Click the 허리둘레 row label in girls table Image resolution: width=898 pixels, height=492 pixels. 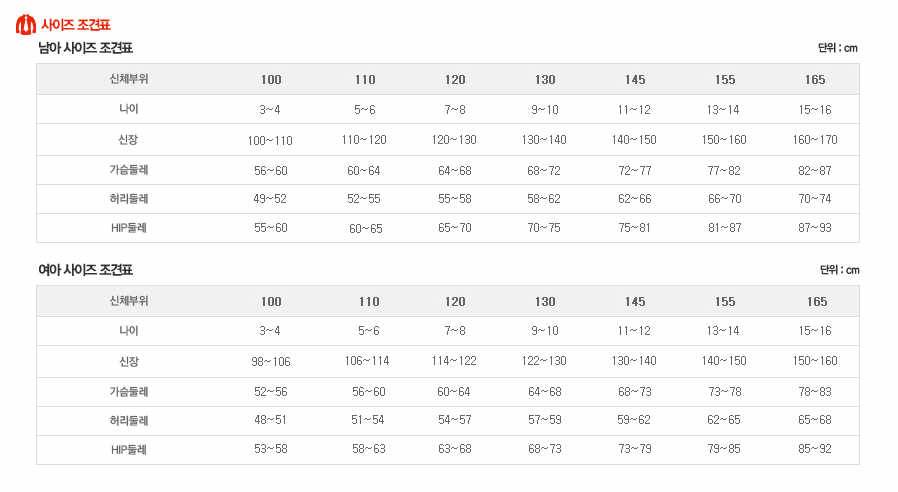pos(129,420)
